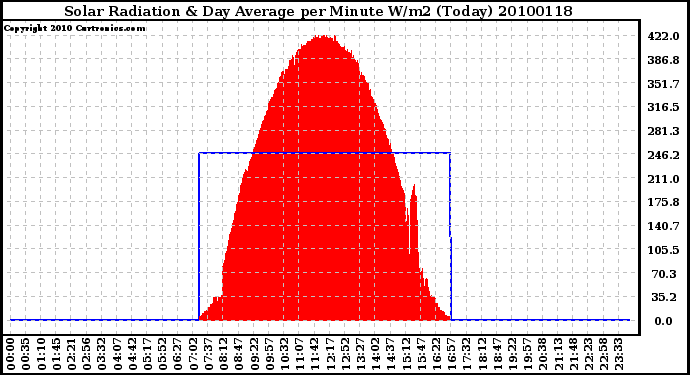Screen dimensions: 690x375
Task: Click the 04:42 time label
Action: pos(132,354)
